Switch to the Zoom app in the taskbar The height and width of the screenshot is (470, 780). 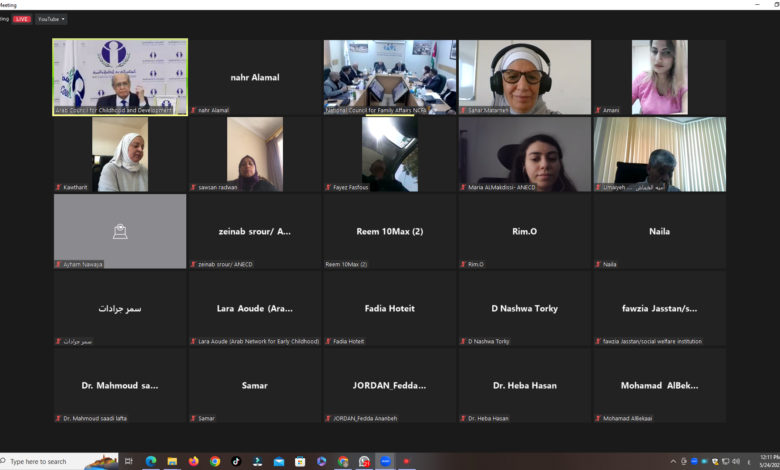click(385, 461)
